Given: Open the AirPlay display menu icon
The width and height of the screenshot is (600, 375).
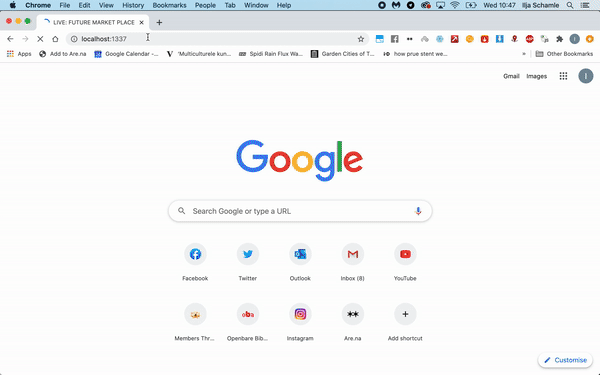Looking at the screenshot, I should tap(440, 5).
